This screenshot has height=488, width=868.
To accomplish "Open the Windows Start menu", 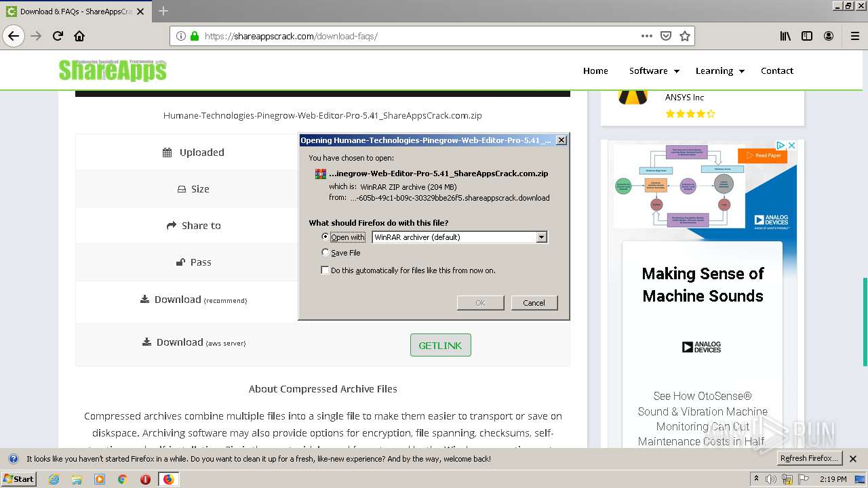I will pos(18,479).
